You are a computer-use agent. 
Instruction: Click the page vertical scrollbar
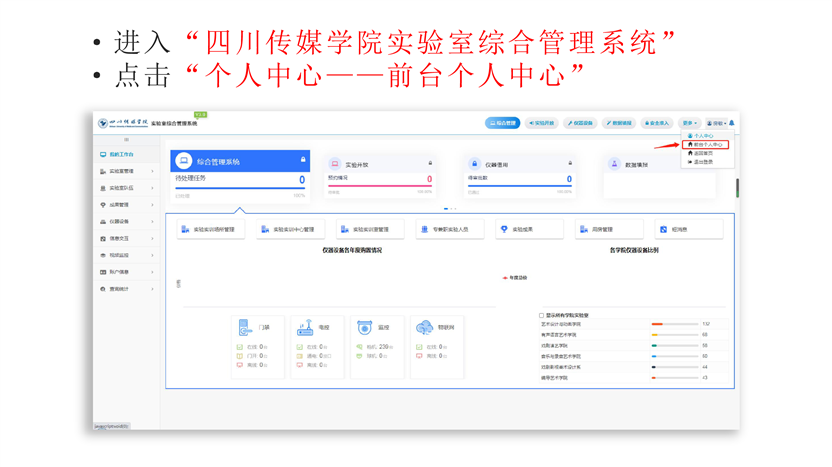(737, 188)
